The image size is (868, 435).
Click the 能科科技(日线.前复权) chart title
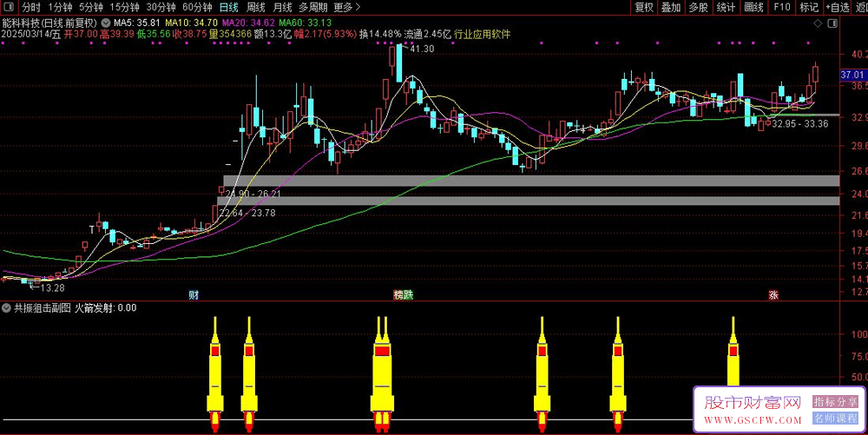[x=49, y=23]
